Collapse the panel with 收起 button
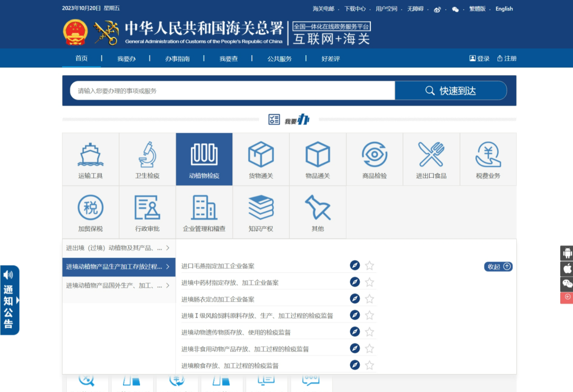The width and height of the screenshot is (573, 392). [x=498, y=267]
